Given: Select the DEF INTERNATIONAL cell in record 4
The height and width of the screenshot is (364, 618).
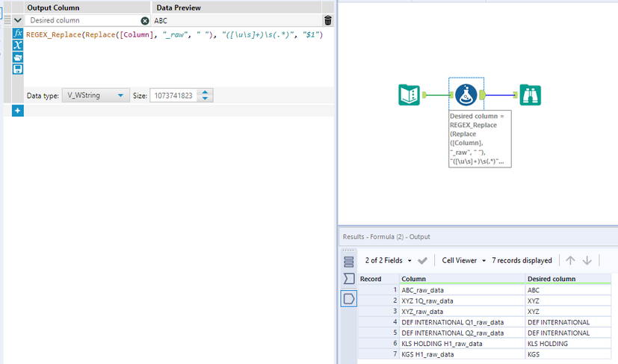Looking at the screenshot, I should [568, 322].
